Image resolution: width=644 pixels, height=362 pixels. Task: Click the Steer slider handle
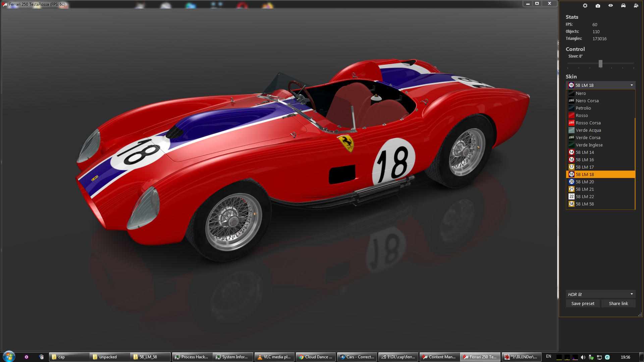pyautogui.click(x=600, y=64)
